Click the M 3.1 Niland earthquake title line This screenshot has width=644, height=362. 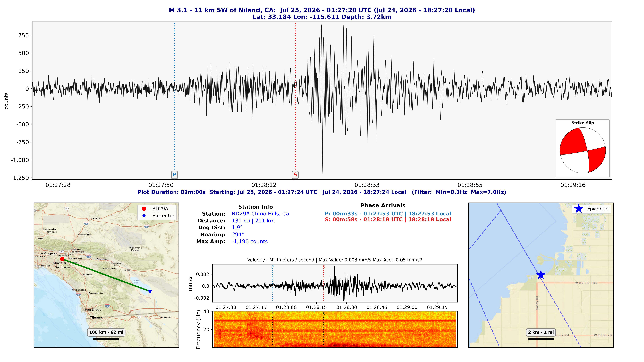click(x=322, y=10)
